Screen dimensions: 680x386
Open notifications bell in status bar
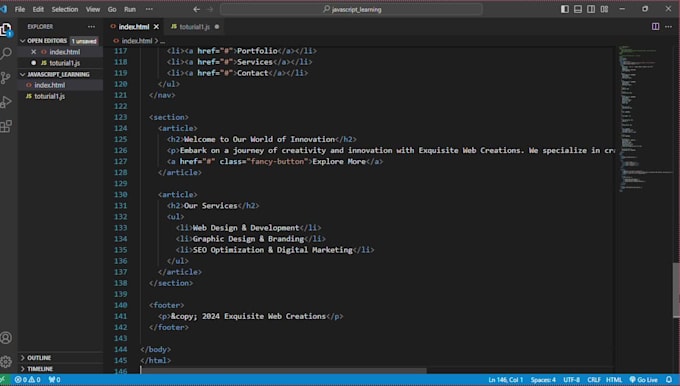(669, 379)
